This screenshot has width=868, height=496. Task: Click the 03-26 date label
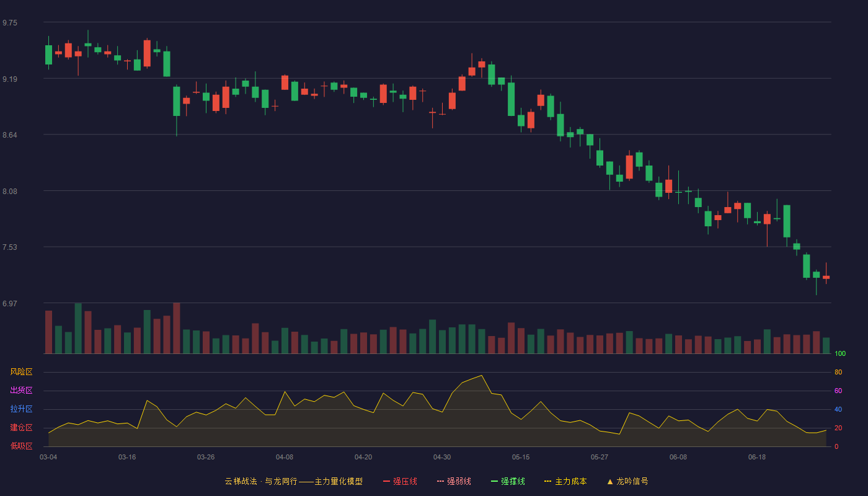pos(206,457)
